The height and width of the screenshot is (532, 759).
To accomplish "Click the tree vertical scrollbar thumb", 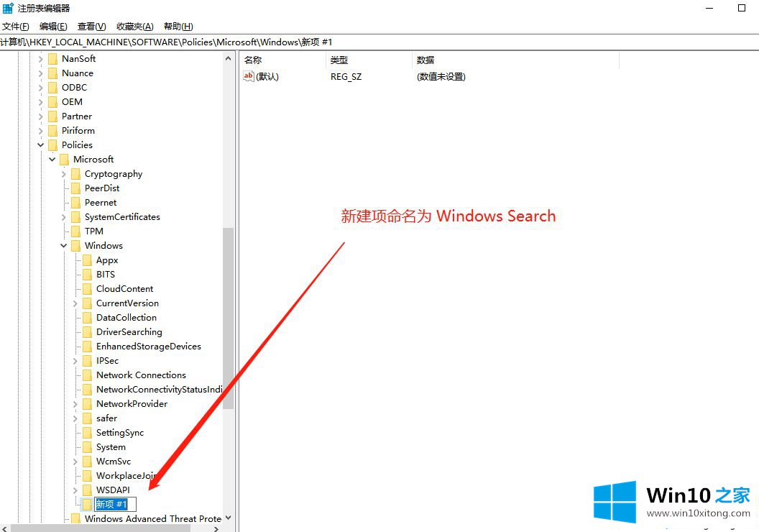I will [x=229, y=318].
